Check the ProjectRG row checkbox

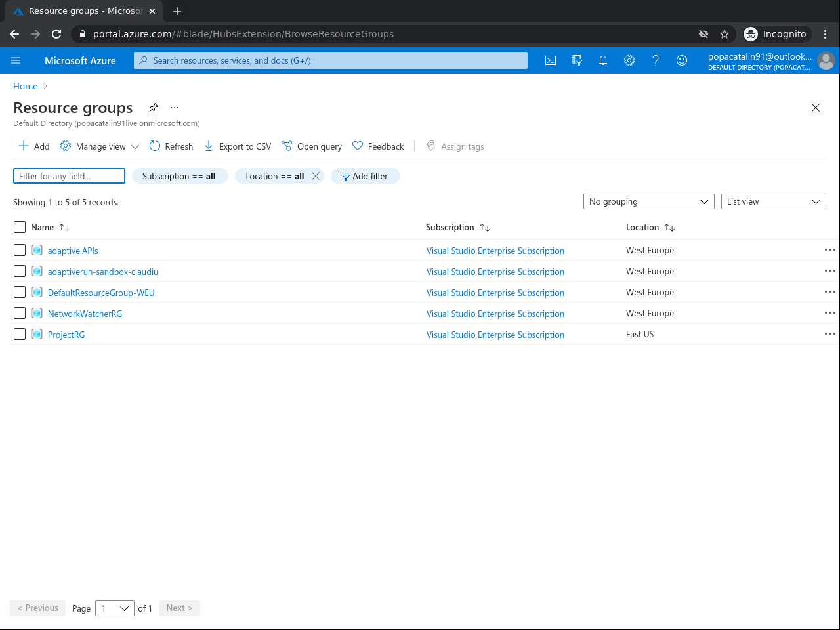pyautogui.click(x=19, y=334)
